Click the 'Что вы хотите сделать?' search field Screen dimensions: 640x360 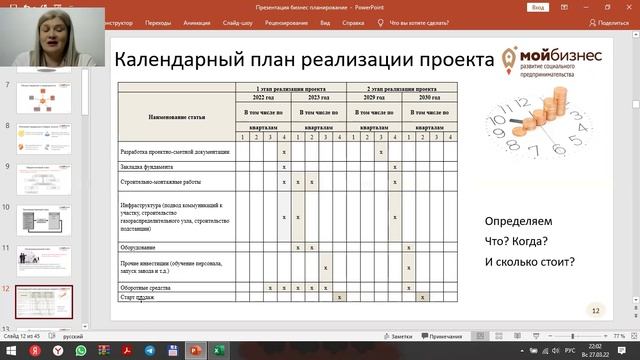coord(419,23)
